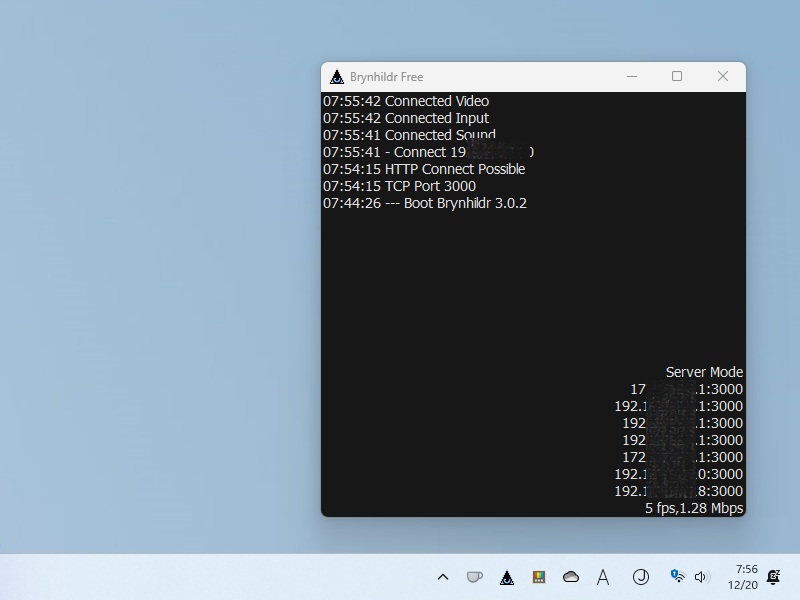Screen dimensions: 800x600
Task: Minimize the Brynhildr Free window
Action: click(x=632, y=77)
